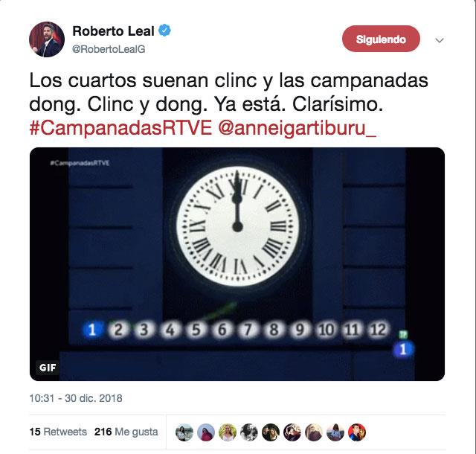This screenshot has height=454, width=476.
Task: Click the GIF badge on the media
Action: (48, 368)
